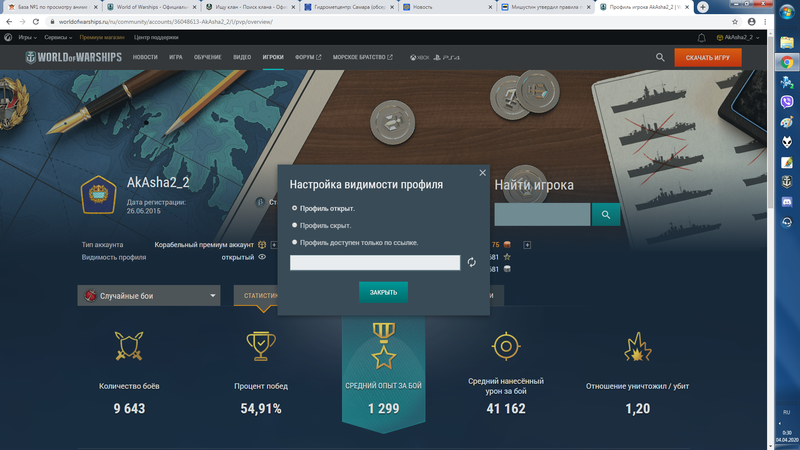
Task: Switch to 'Гидрометцентр: Самара' tab
Action: (x=348, y=7)
